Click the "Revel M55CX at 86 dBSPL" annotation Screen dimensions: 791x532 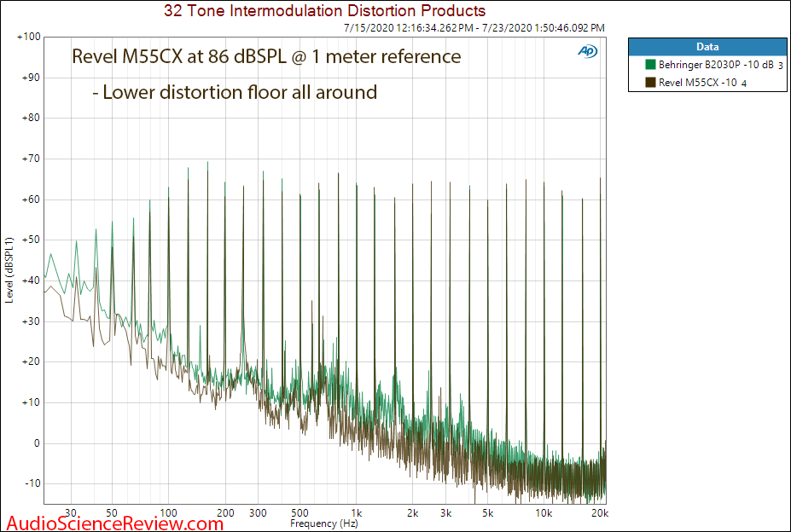tap(266, 56)
